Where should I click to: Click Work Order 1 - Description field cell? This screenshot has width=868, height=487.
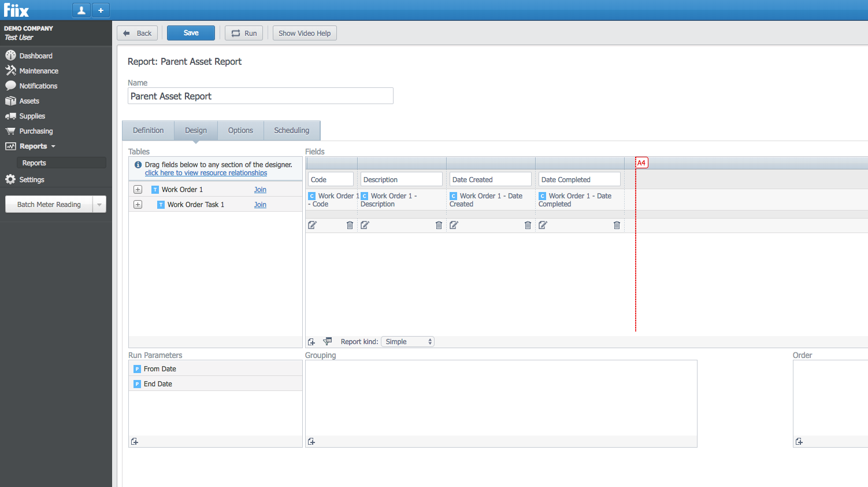click(402, 200)
